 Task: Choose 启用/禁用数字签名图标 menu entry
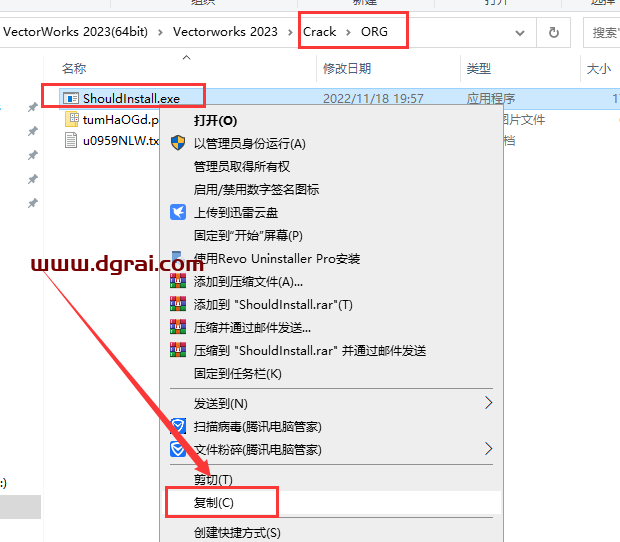click(331, 189)
